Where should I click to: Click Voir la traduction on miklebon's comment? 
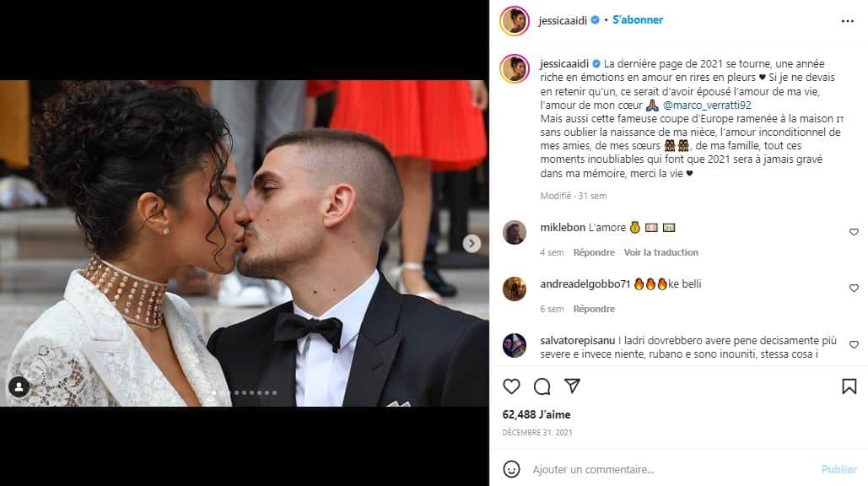pos(661,252)
